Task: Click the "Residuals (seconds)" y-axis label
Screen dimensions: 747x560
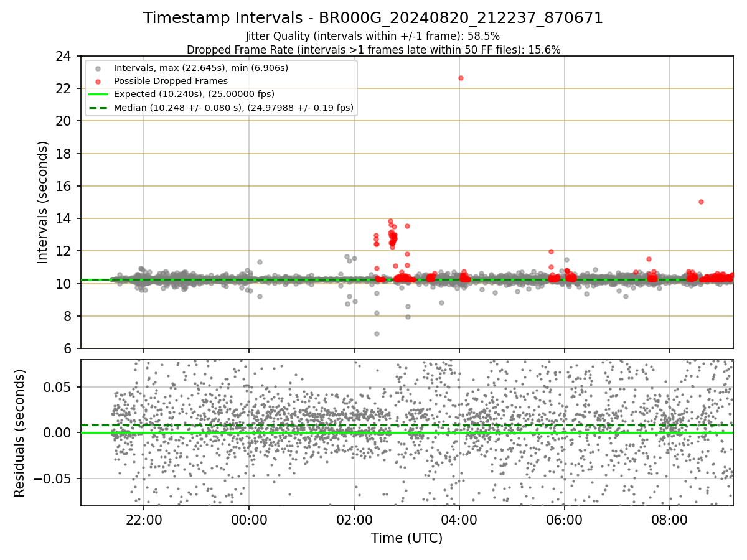Action: pos(20,433)
